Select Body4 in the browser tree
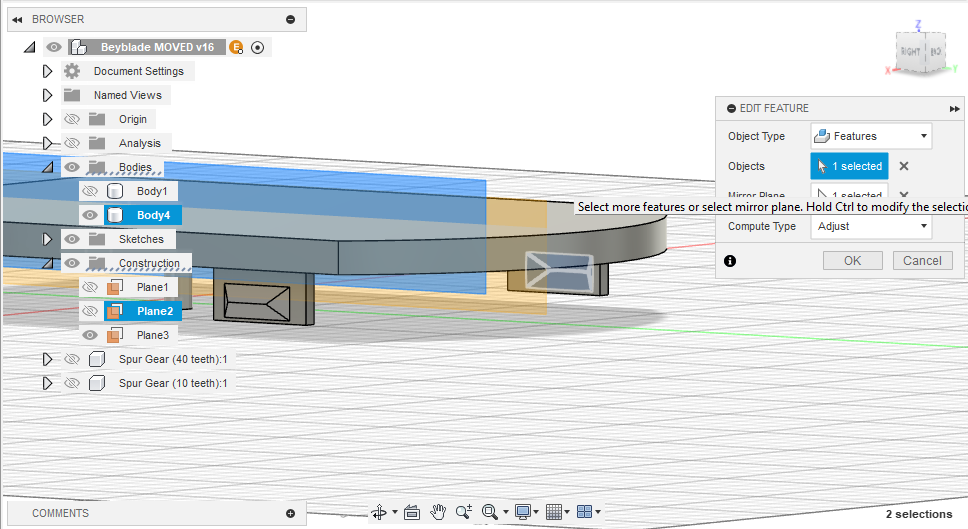968x529 pixels. (153, 215)
